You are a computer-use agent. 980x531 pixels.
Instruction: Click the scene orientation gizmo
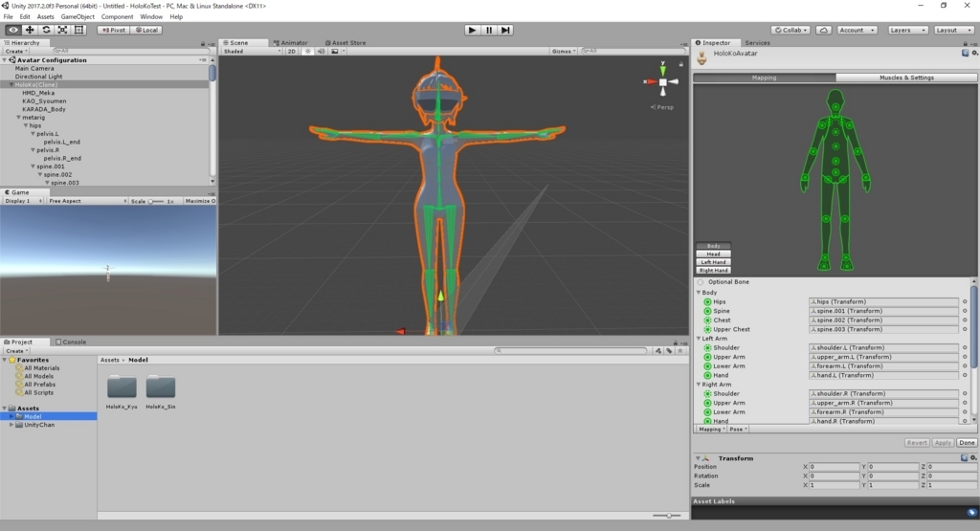[662, 81]
